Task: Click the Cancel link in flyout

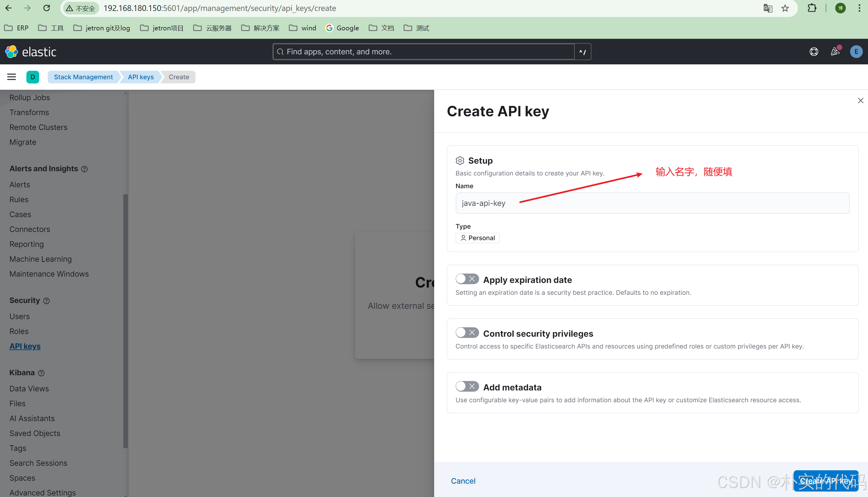Action: tap(463, 481)
